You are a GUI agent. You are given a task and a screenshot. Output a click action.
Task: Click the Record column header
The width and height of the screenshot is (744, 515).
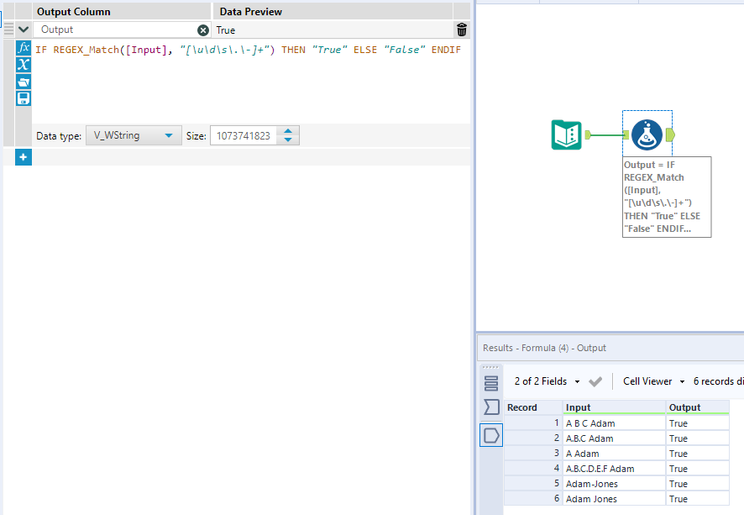click(x=533, y=407)
